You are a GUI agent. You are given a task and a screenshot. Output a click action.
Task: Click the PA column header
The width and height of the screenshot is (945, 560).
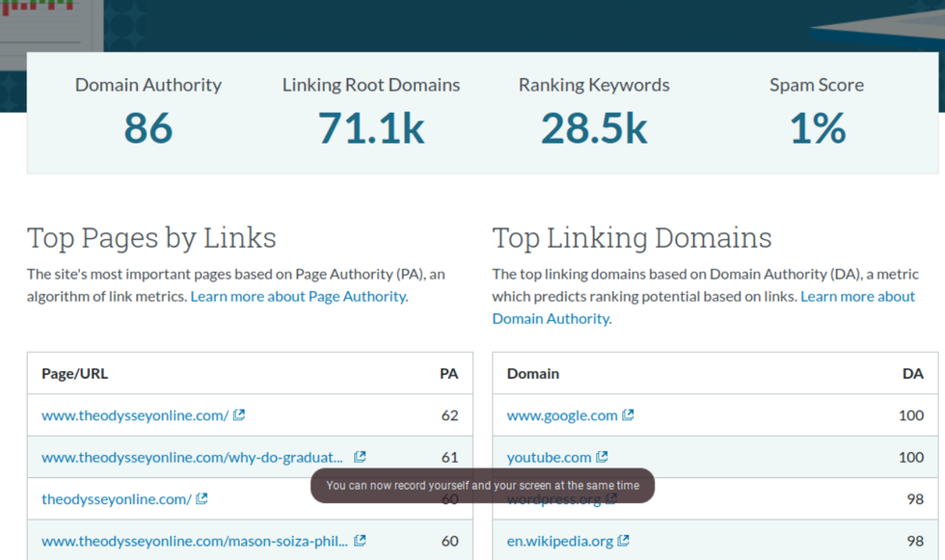tap(448, 373)
